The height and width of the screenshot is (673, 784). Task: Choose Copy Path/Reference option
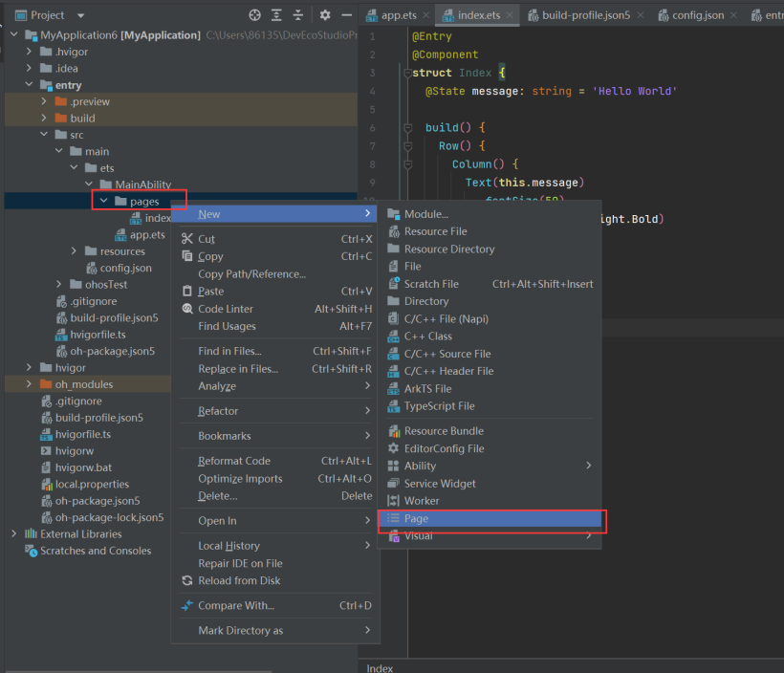[276, 274]
